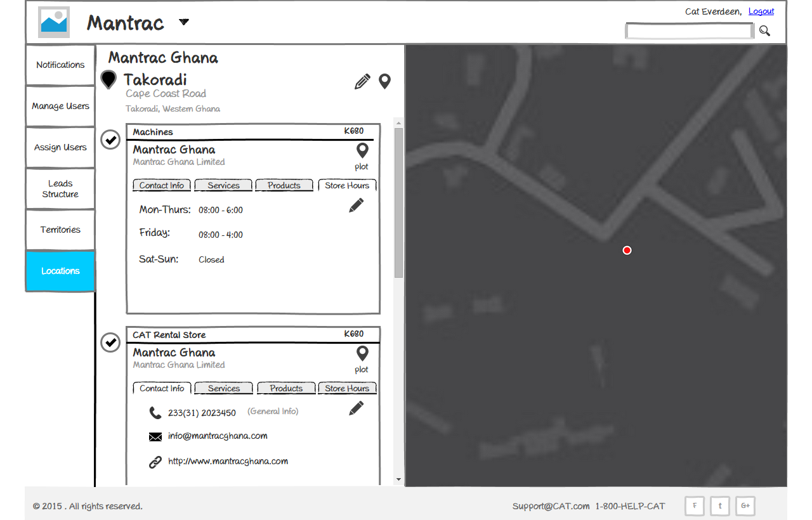Open the Mantrac dealer dropdown arrow

tap(184, 22)
